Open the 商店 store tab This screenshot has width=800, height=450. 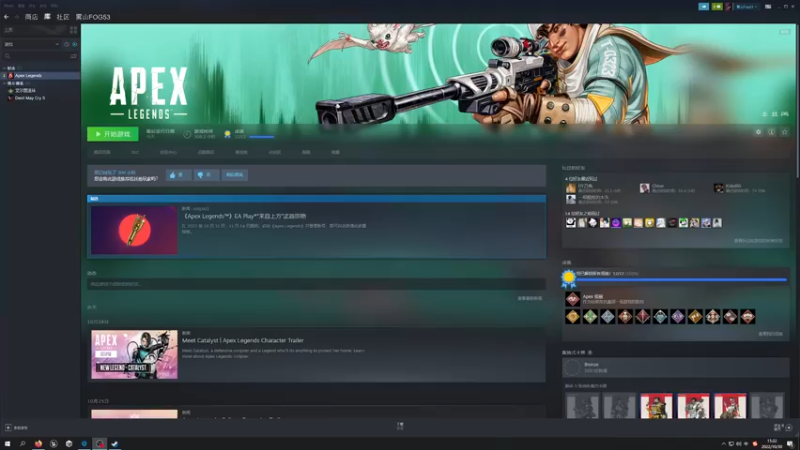(x=31, y=17)
